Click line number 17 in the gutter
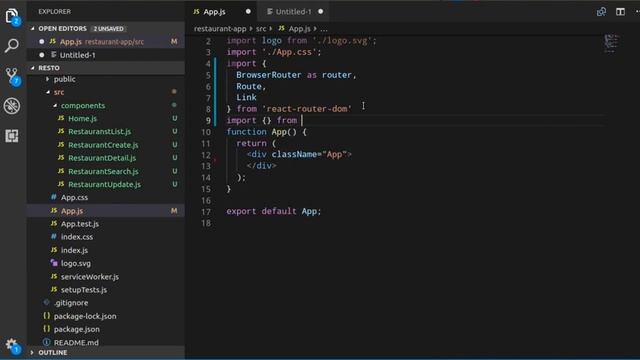Viewport: 640px width, 360px height. (x=206, y=211)
